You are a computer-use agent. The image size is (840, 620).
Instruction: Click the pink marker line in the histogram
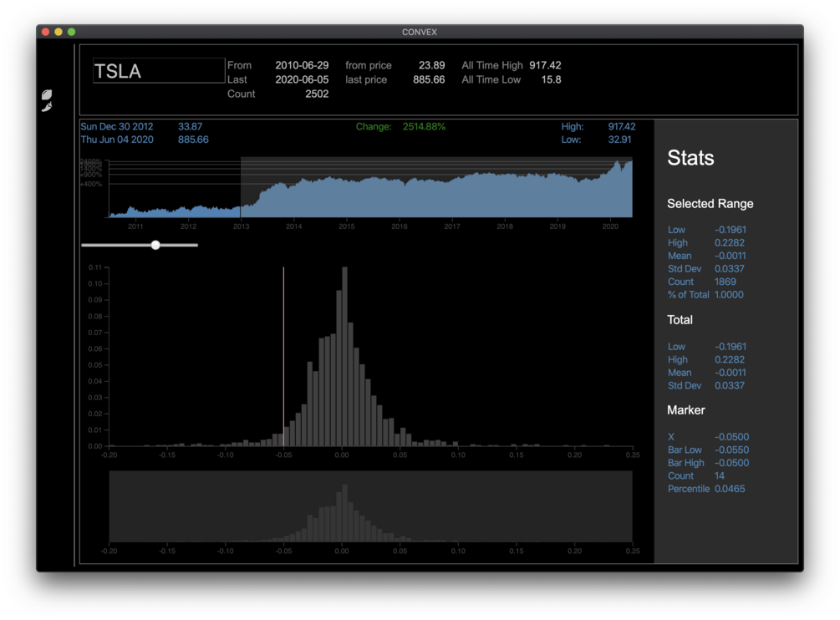coord(283,356)
